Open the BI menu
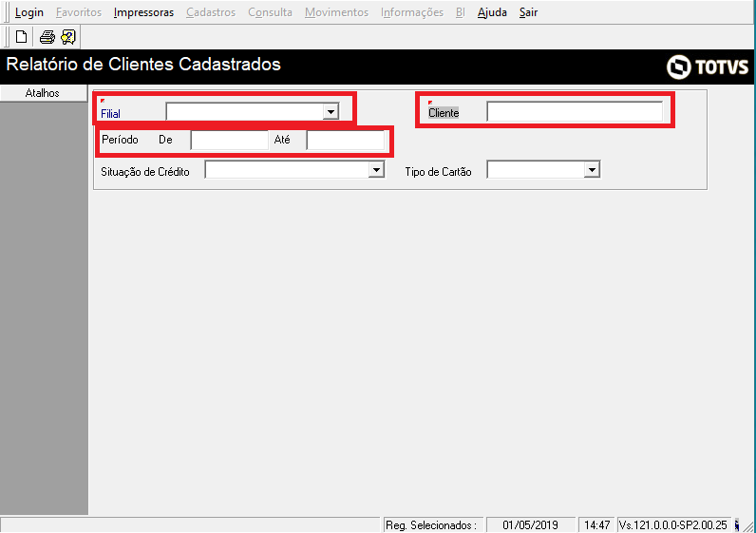Viewport: 756px width, 533px height. pyautogui.click(x=460, y=12)
